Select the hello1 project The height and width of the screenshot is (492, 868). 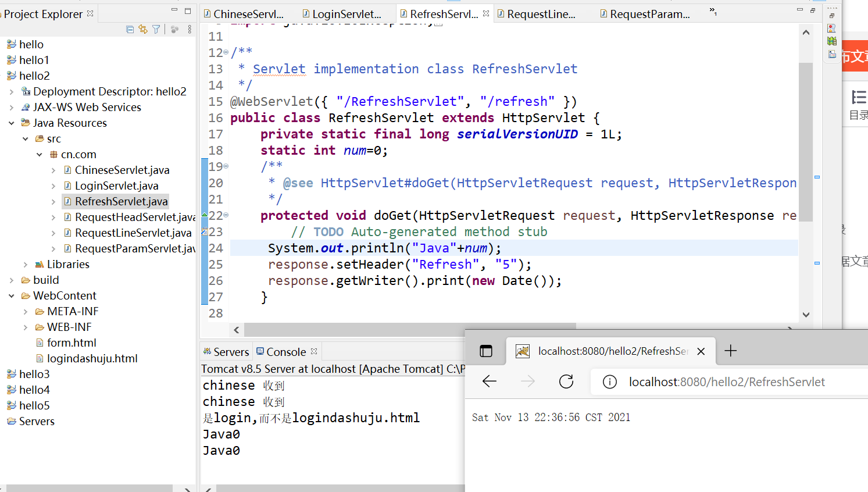(28, 60)
